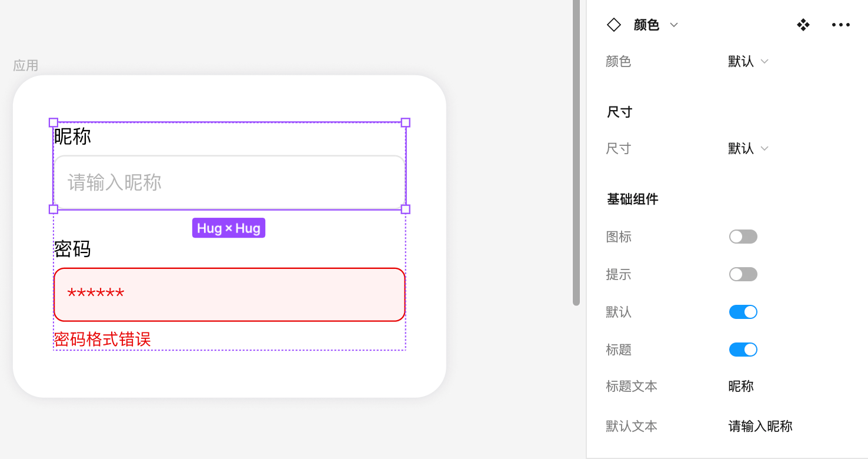Select the 应用 frame label
This screenshot has height=459, width=868.
pyautogui.click(x=26, y=65)
